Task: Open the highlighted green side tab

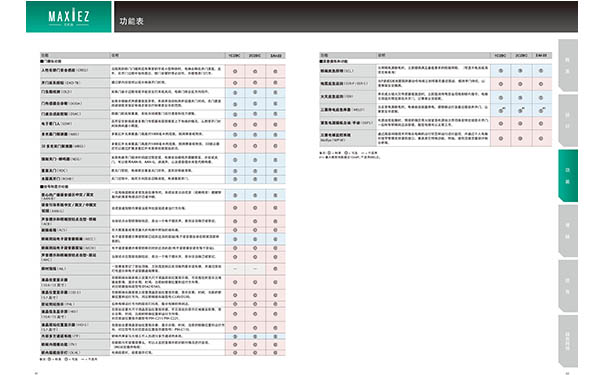Action: tap(568, 176)
